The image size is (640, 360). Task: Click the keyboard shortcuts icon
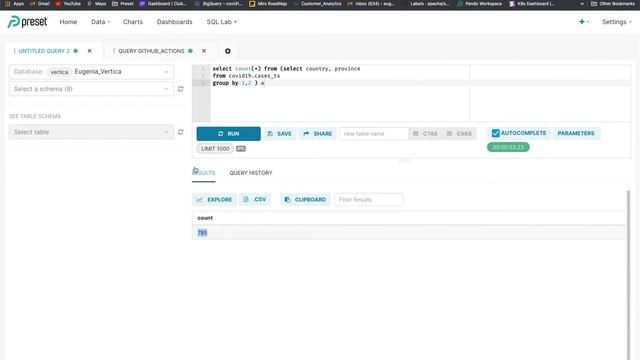coord(241,149)
